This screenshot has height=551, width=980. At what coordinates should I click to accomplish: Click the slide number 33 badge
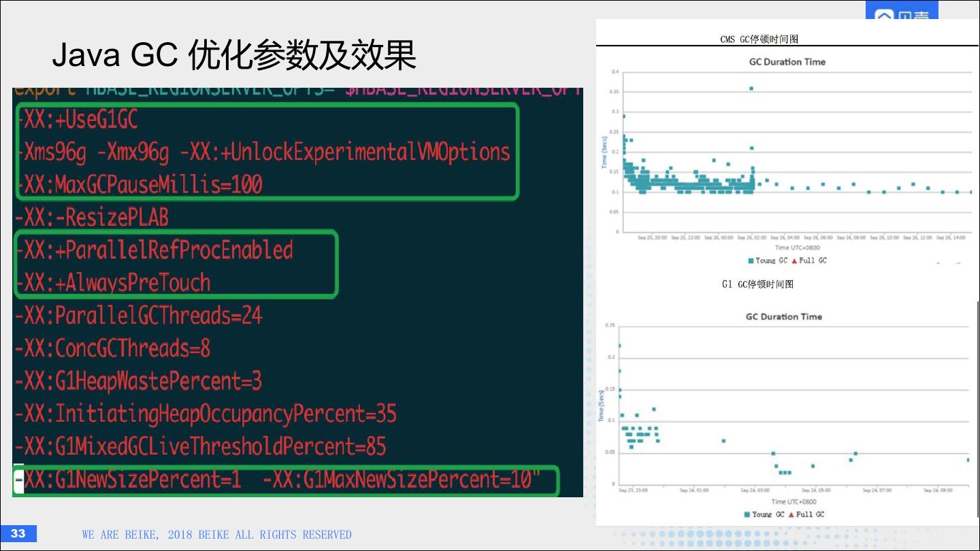click(18, 533)
